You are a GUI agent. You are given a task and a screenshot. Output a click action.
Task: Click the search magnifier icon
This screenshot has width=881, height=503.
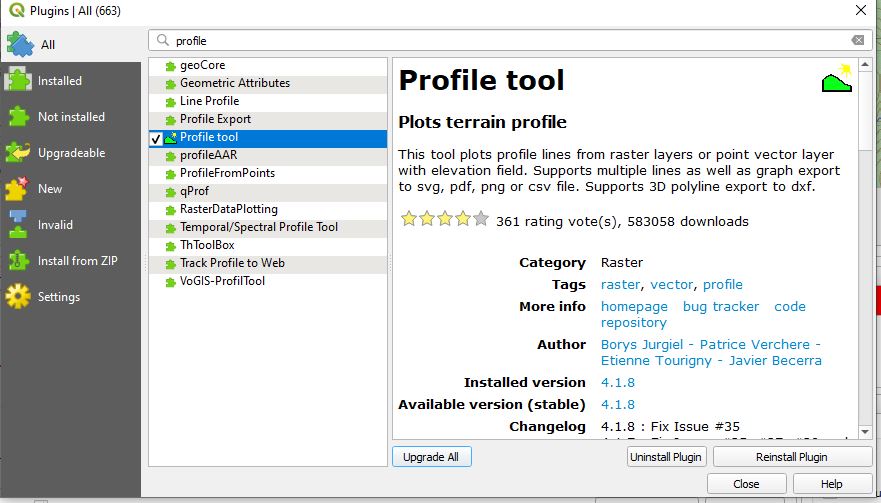point(163,40)
